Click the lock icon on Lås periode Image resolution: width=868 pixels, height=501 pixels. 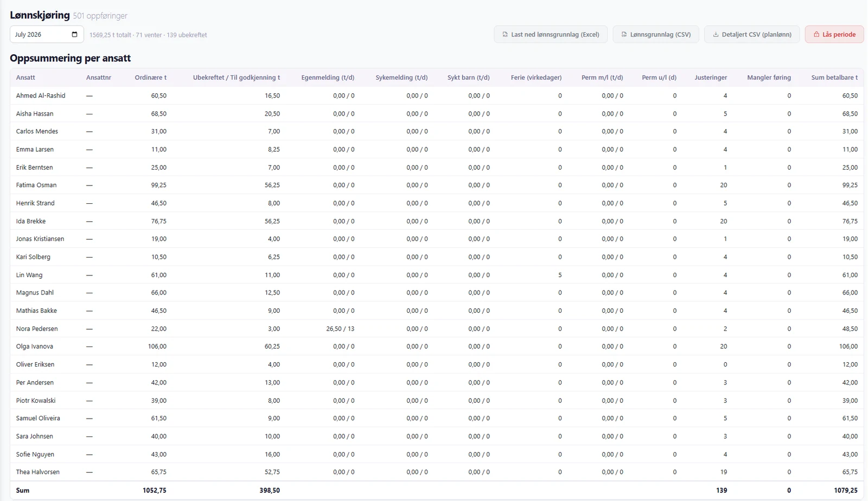(816, 34)
